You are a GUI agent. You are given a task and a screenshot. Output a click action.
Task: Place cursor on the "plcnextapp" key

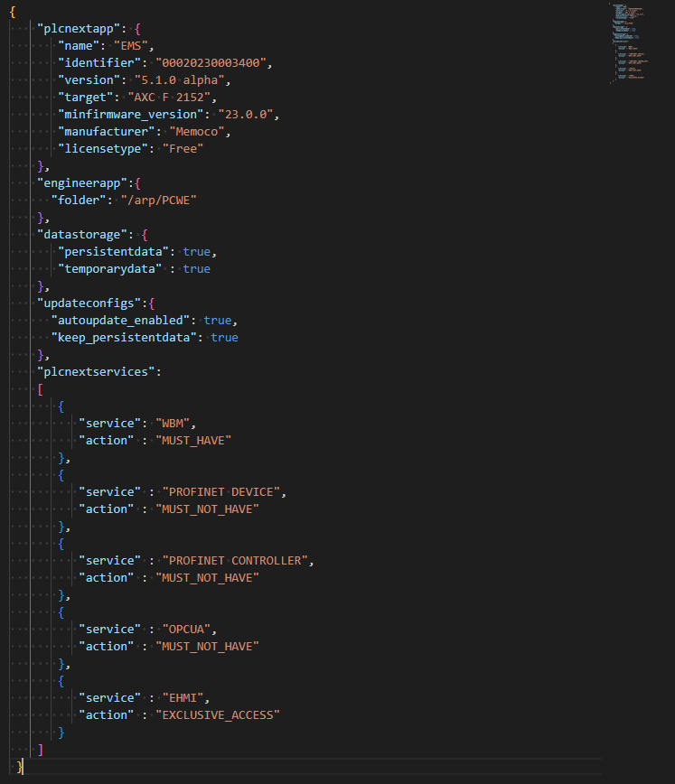click(x=79, y=28)
